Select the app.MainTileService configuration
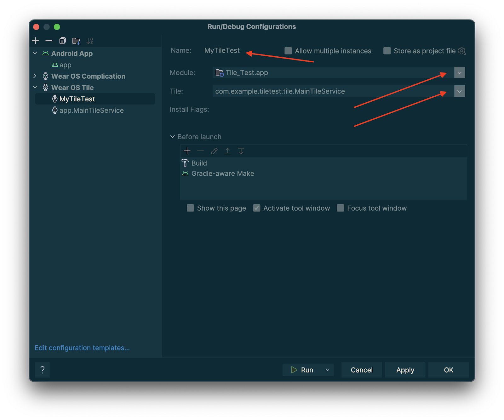Viewport: 504px width, 420px height. (x=91, y=110)
